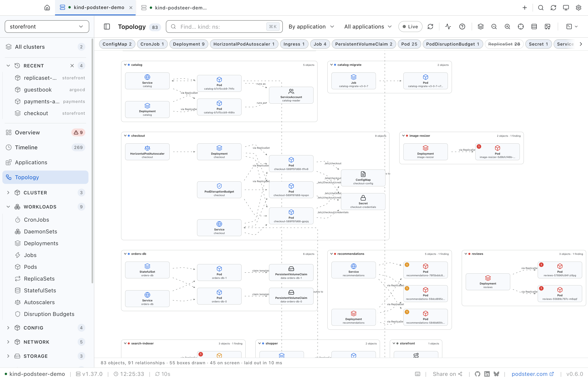
Task: Refresh topology with the circular arrows icon
Action: coord(430,27)
